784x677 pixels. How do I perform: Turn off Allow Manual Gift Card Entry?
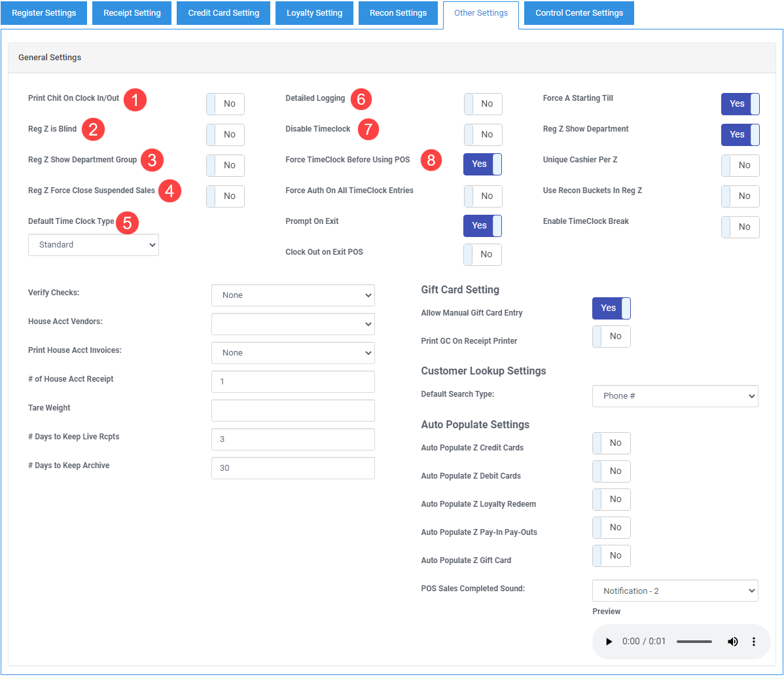(611, 308)
